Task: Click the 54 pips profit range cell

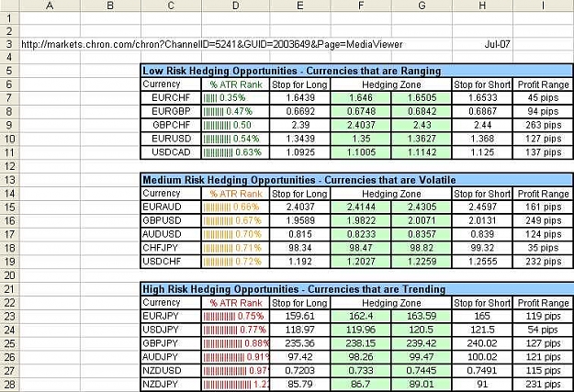Action: pyautogui.click(x=544, y=330)
